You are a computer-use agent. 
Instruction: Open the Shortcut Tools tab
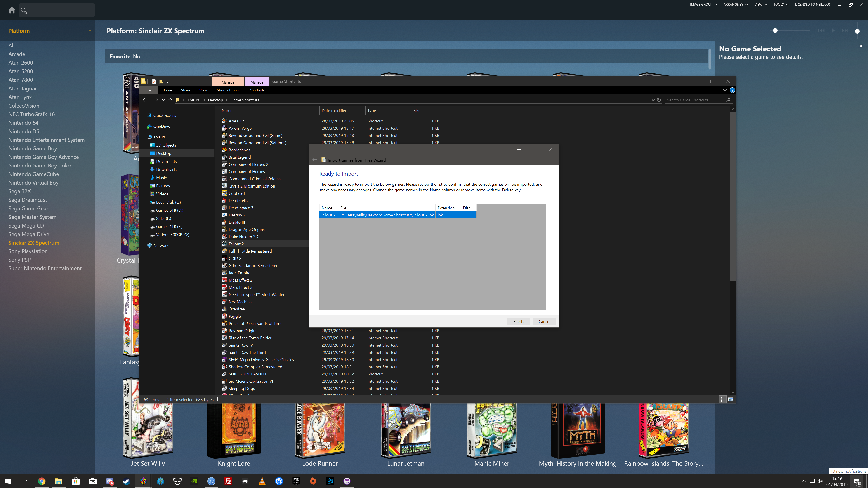tap(228, 90)
